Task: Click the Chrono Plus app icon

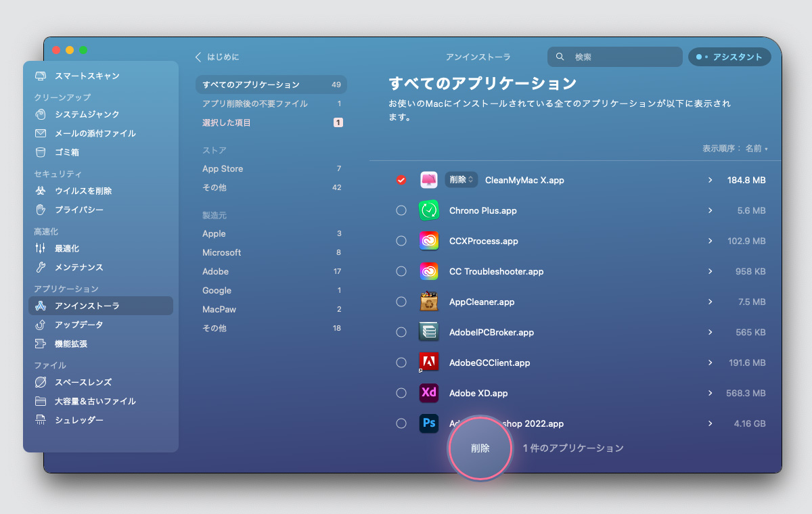Action: (x=429, y=210)
